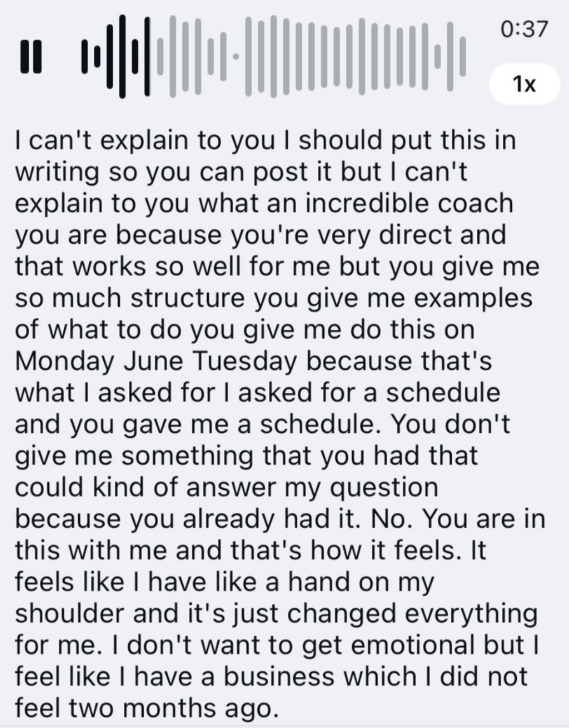Seek to the small dot in the waveform

[x=235, y=57]
